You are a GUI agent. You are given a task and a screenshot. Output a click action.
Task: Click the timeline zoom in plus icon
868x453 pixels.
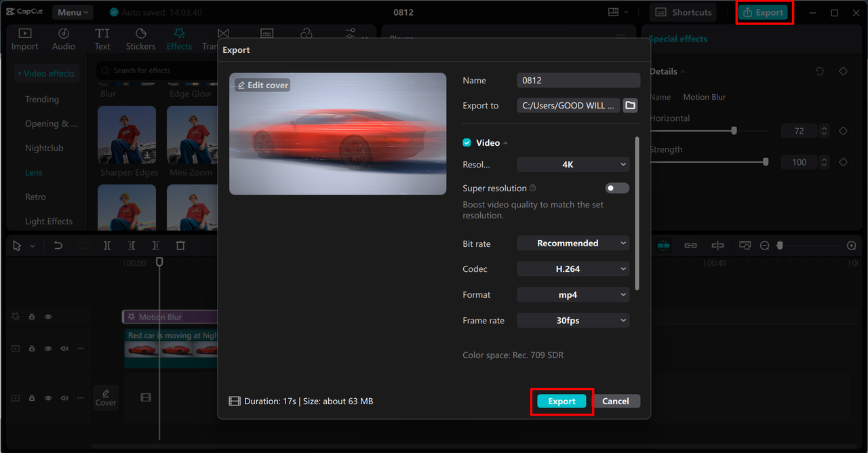pos(852,245)
